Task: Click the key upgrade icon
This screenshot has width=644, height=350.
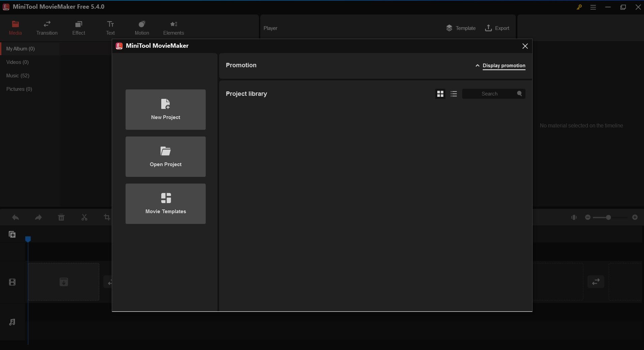Action: pos(579,7)
